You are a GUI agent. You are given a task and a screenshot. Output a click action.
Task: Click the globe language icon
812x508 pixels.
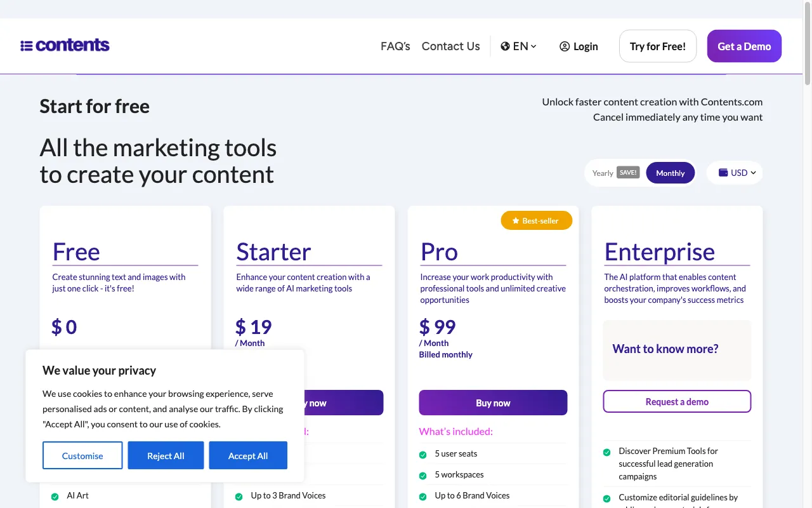point(505,46)
